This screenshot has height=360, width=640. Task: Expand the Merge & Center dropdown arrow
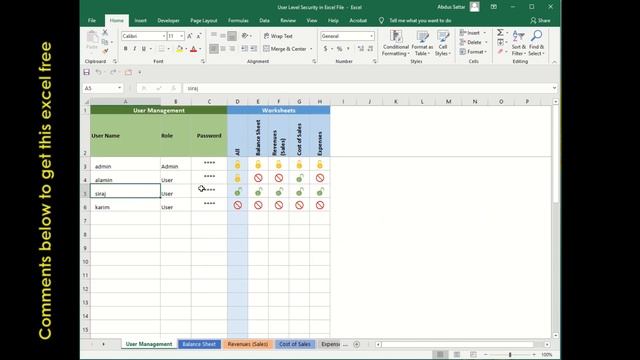311,49
